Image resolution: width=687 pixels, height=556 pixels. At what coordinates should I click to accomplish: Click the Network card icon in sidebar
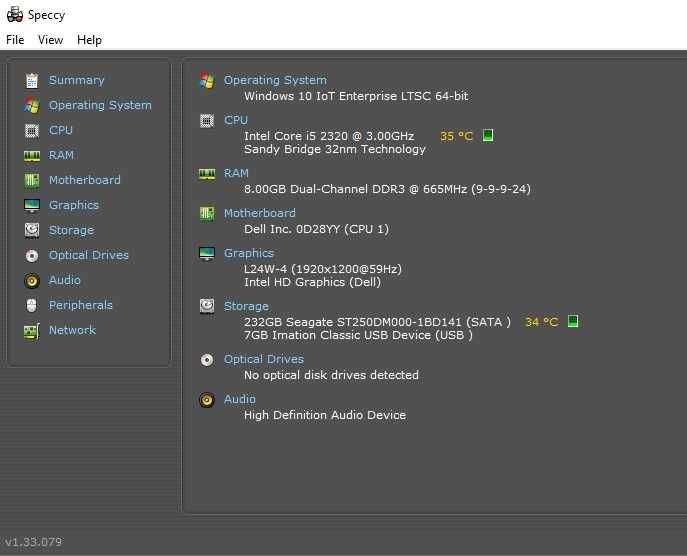pos(32,331)
